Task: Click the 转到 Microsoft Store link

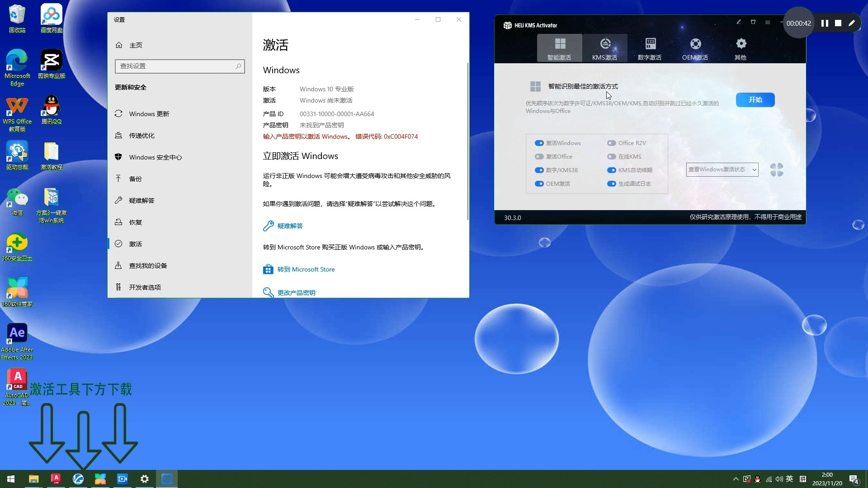Action: click(306, 269)
